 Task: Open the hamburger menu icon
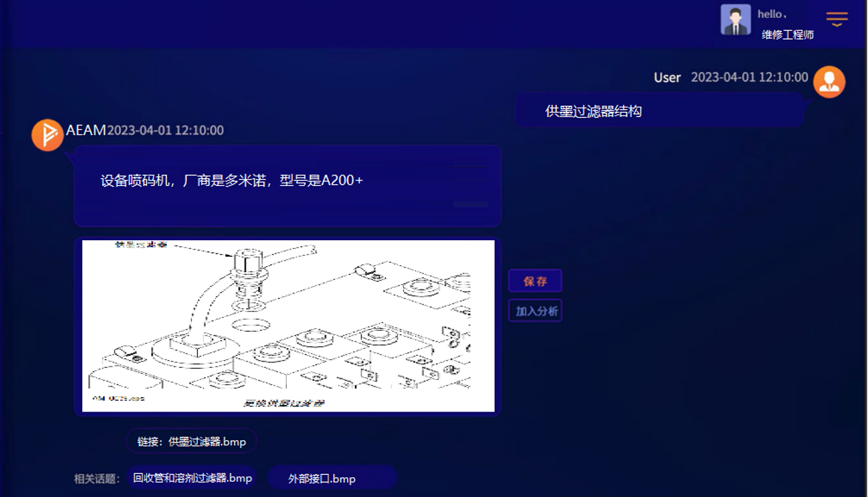point(837,19)
